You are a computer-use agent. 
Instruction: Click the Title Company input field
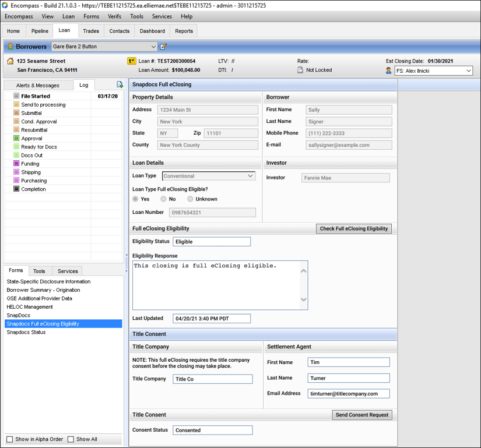[213, 379]
